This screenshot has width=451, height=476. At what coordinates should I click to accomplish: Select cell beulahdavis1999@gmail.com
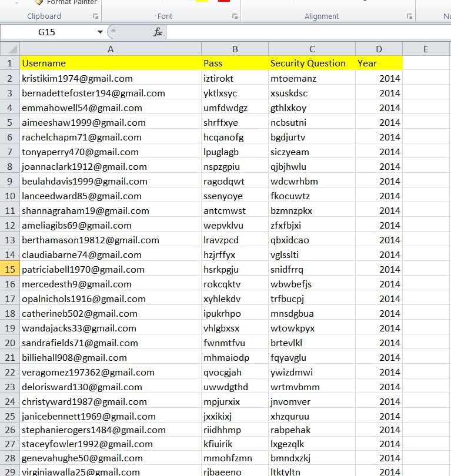click(x=111, y=181)
